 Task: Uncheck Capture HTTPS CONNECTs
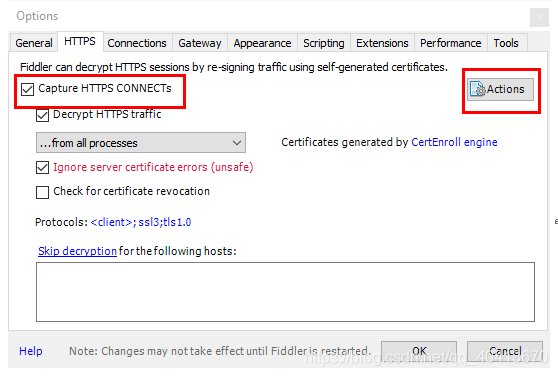click(27, 89)
